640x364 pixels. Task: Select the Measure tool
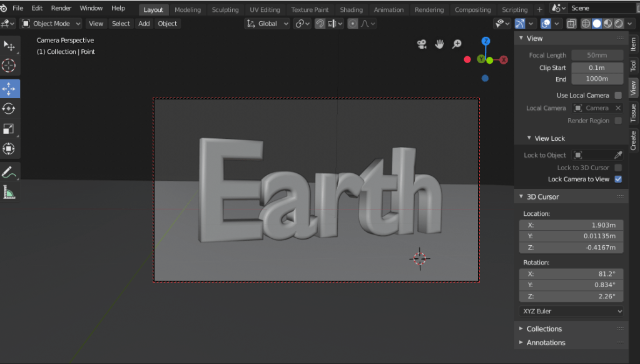pos(9,193)
